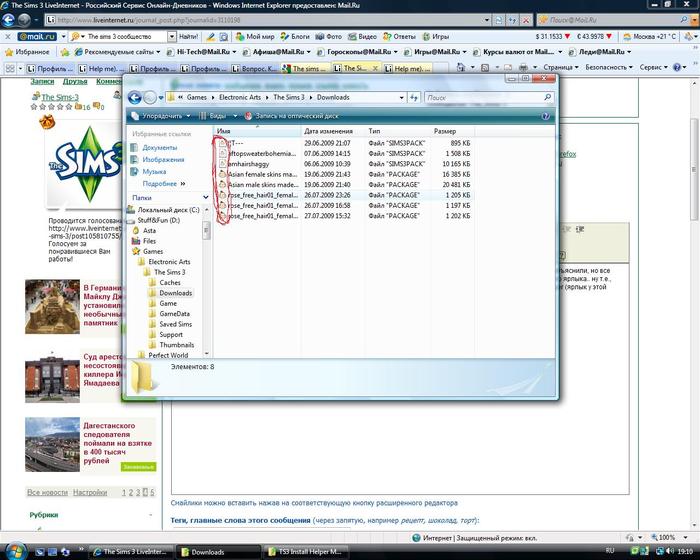Viewport: 700px width, 560px height.
Task: Select the Caches folder in tree
Action: 170,283
